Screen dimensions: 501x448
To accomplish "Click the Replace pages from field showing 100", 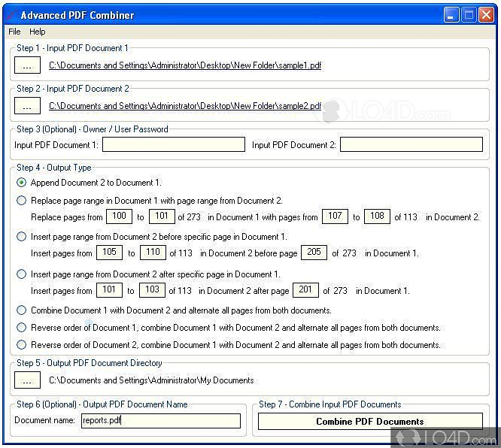I will point(119,216).
